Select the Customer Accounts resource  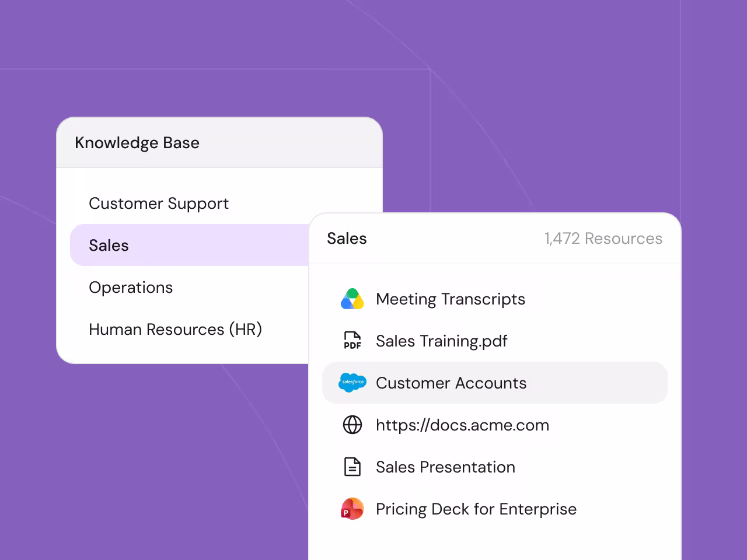pos(495,383)
